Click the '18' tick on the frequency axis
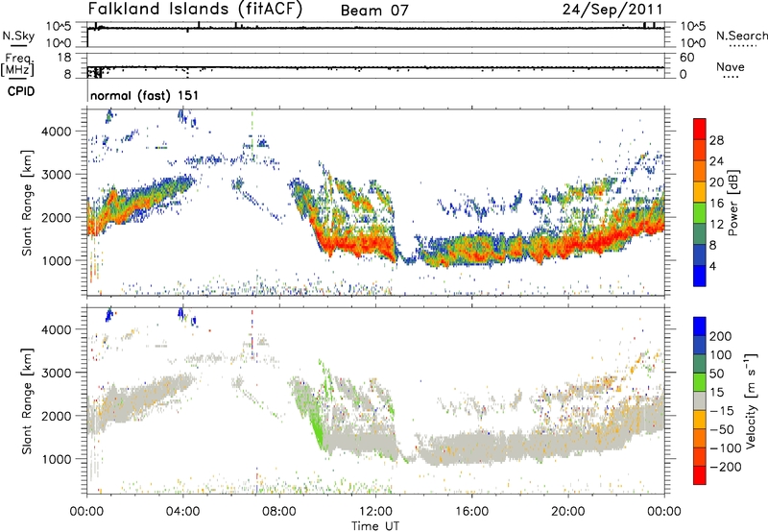Image resolution: width=768 pixels, height=532 pixels. (x=64, y=58)
